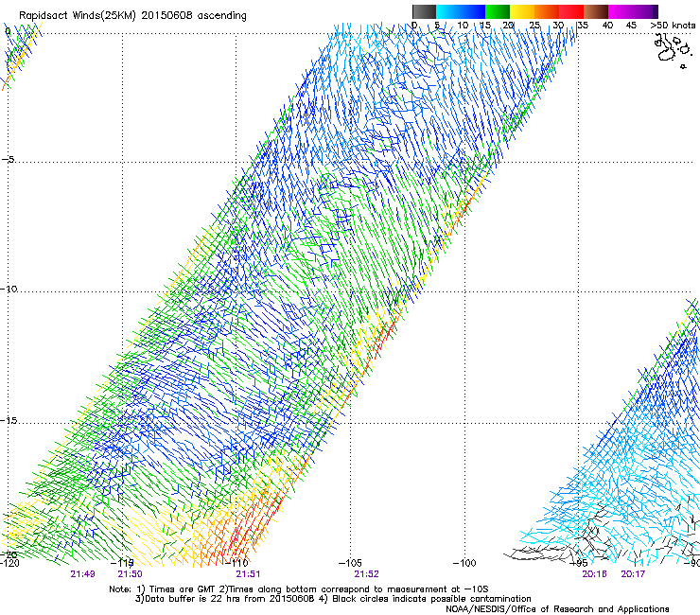This screenshot has height=615, width=700.
Task: Click the '-10' latitude axis label
Action: point(9,289)
